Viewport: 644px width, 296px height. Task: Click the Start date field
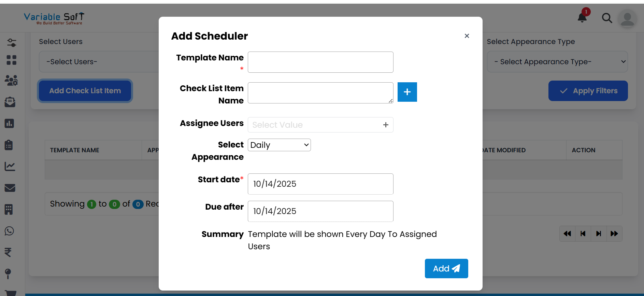[320, 184]
